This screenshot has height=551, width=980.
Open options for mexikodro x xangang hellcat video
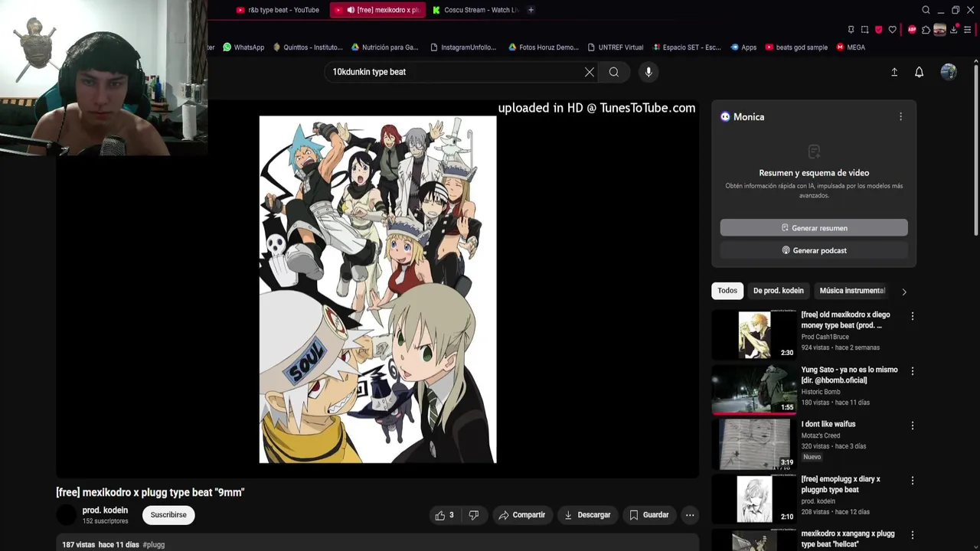[912, 535]
